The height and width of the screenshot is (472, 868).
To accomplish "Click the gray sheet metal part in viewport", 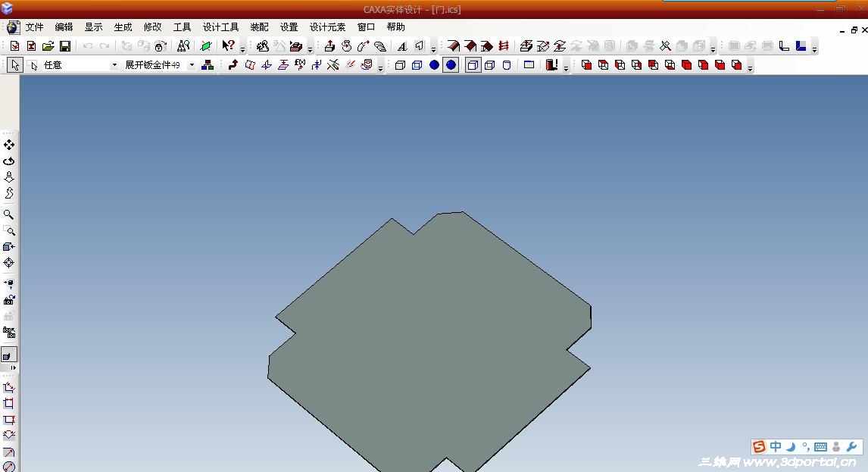I will pos(429,343).
